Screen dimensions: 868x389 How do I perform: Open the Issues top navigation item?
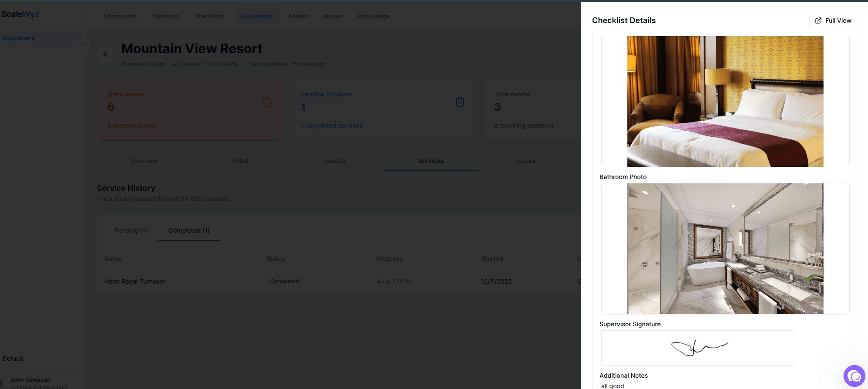[333, 16]
